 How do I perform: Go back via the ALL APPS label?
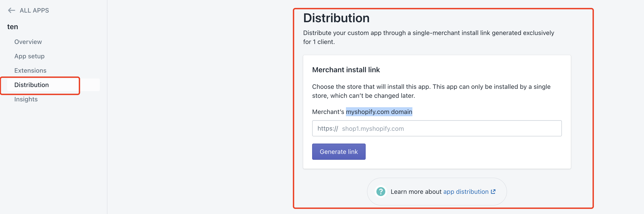34,10
